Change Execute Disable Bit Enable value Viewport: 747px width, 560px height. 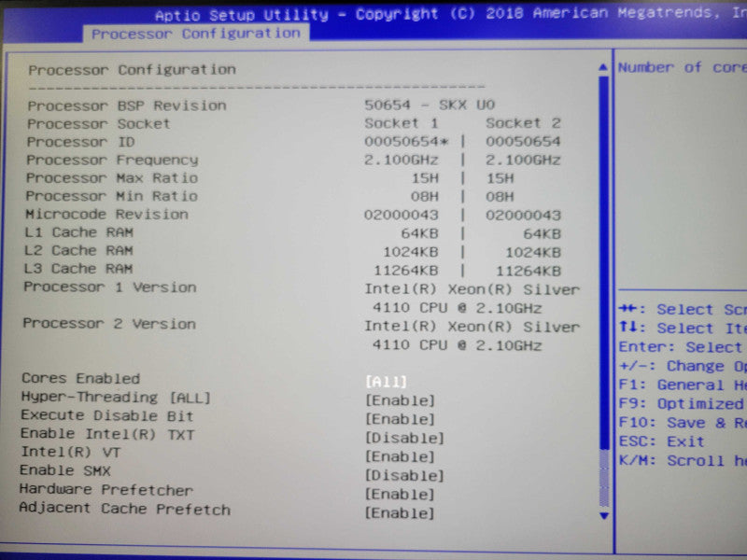click(x=401, y=419)
